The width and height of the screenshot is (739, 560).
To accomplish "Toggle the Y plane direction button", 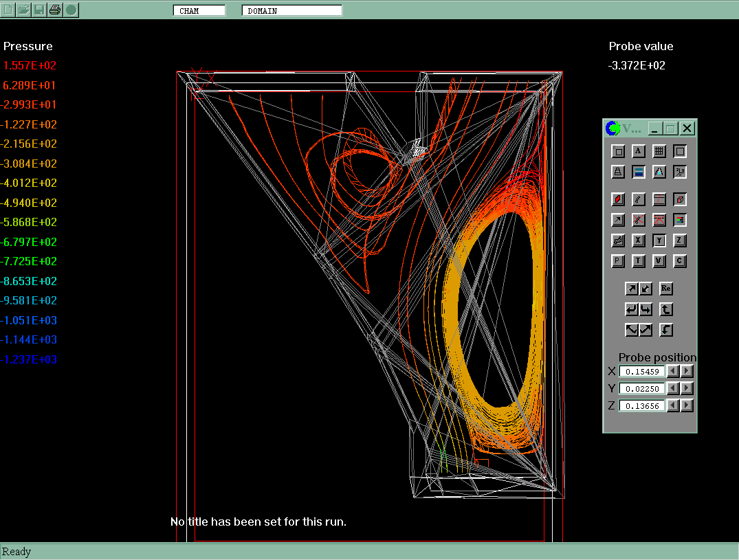I will click(x=659, y=240).
